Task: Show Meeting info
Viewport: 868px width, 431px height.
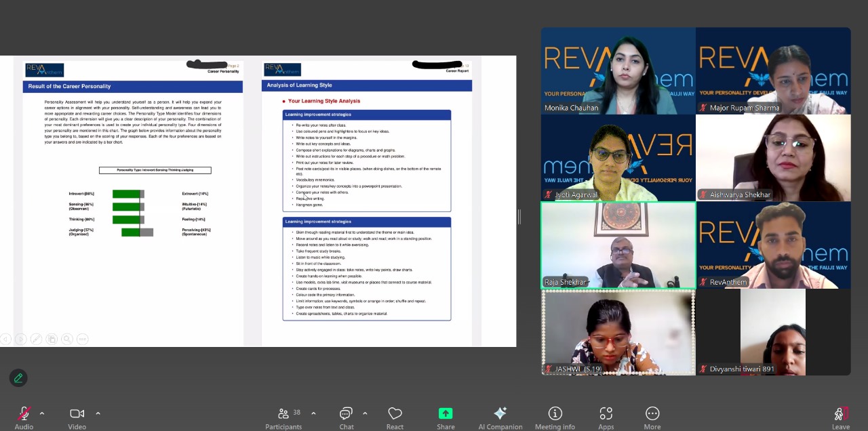Action: [555, 414]
